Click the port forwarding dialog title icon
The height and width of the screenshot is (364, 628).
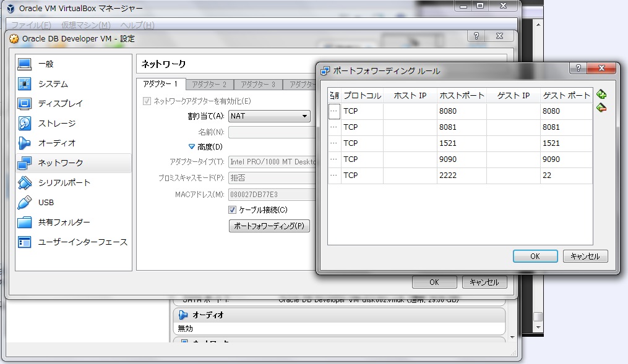coord(325,71)
